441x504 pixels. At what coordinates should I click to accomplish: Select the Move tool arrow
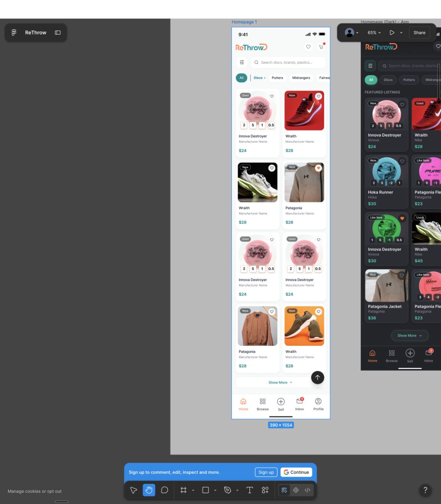pyautogui.click(x=134, y=490)
